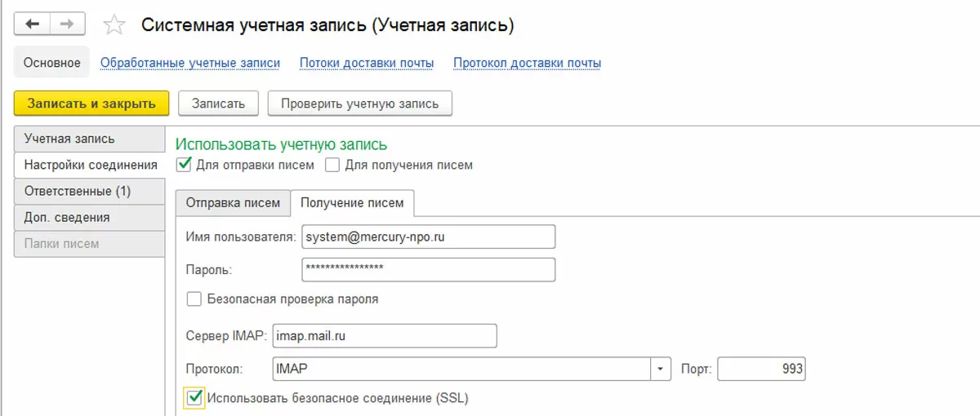Open the "Учетная запись" side tab
This screenshot has width=980, height=416.
69,139
